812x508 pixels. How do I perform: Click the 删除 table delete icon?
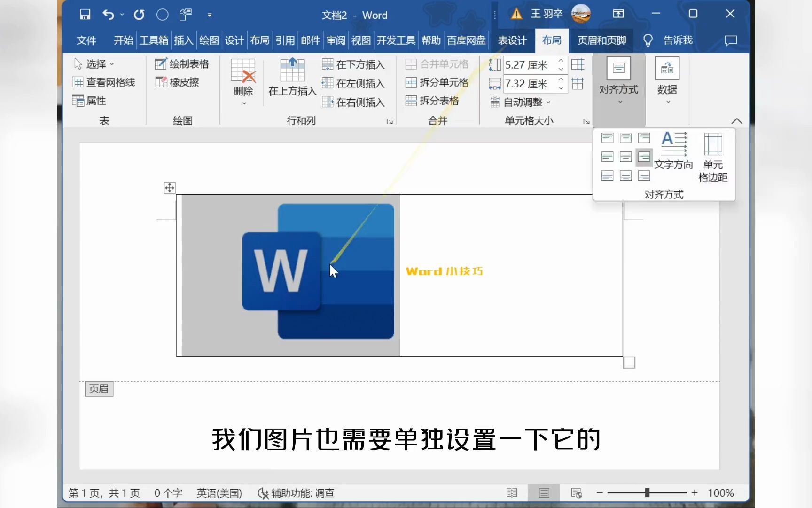(x=243, y=71)
